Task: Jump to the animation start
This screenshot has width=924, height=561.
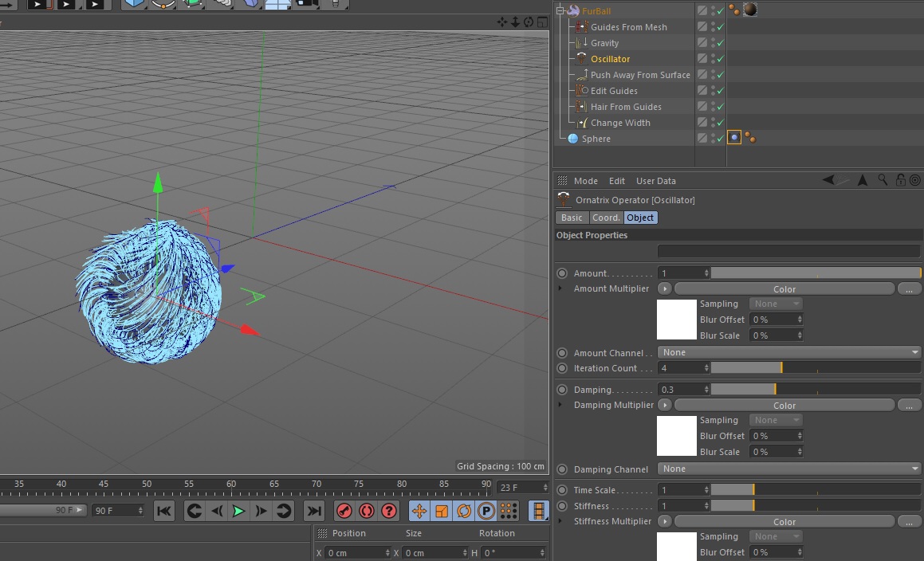Action: click(163, 511)
